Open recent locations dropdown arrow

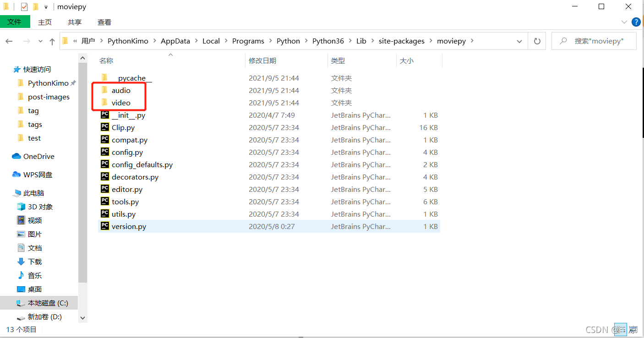40,41
